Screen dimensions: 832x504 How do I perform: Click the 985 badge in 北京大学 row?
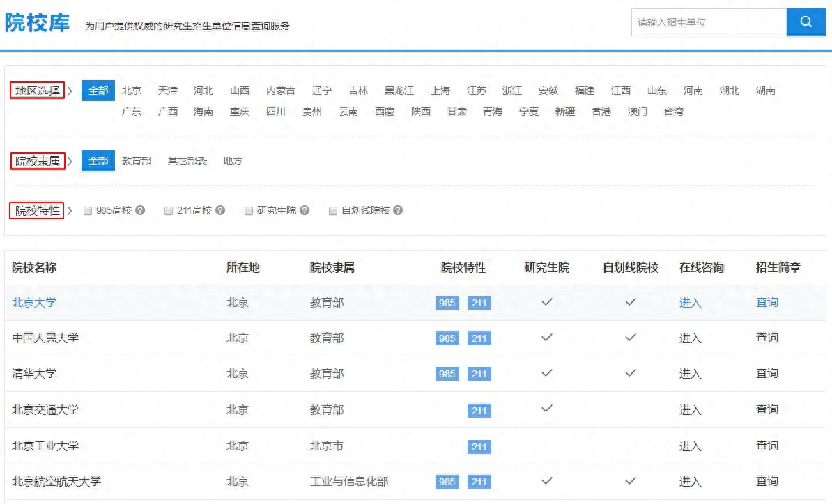pos(447,303)
